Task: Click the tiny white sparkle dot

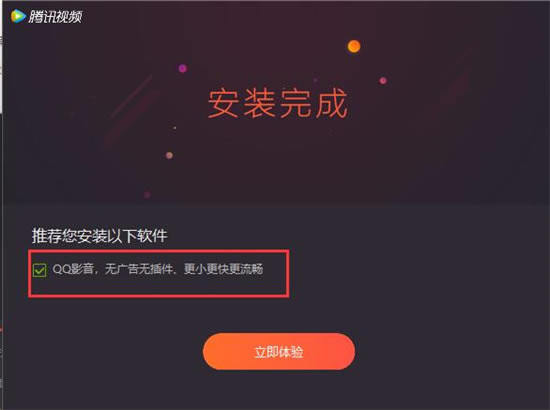Action: point(174,128)
